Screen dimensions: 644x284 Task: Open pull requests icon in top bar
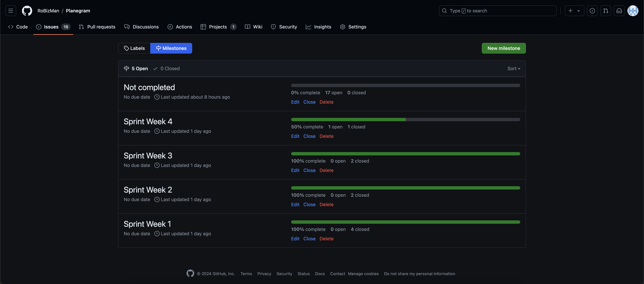(605, 11)
